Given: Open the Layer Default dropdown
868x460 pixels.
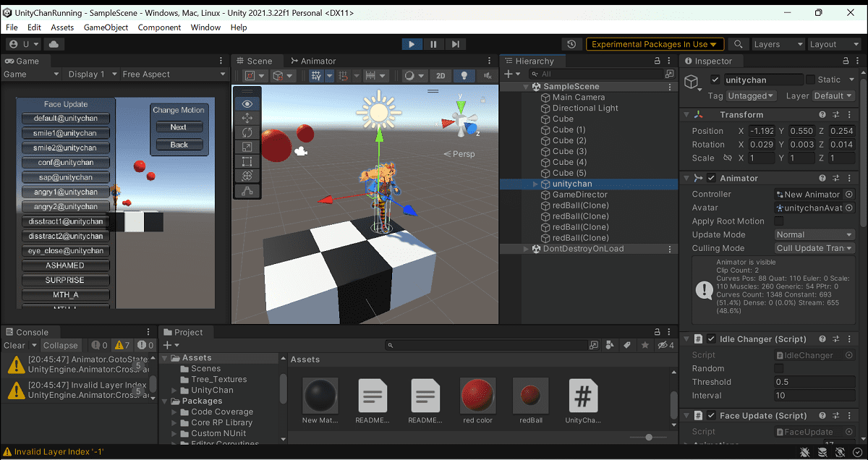Looking at the screenshot, I should click(833, 95).
